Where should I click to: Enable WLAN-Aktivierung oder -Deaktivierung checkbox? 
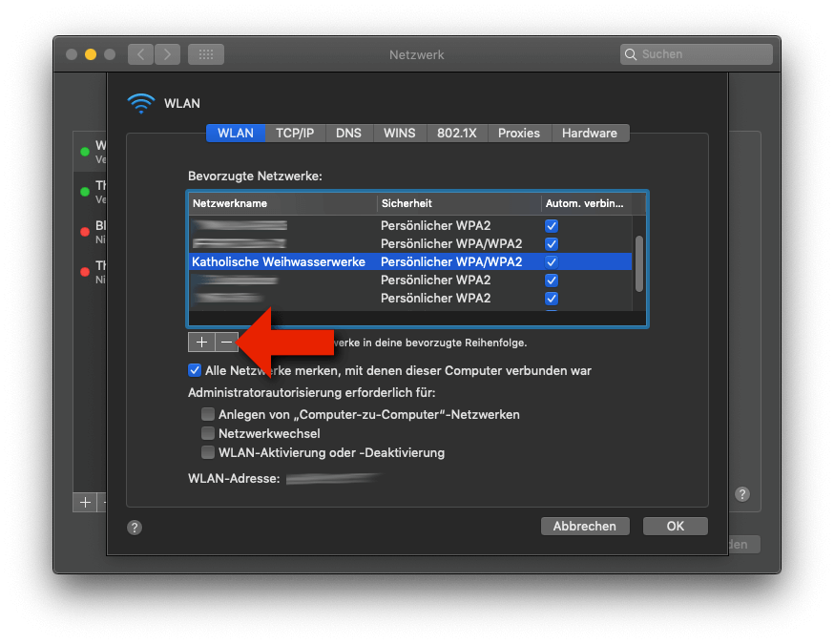[x=208, y=452]
